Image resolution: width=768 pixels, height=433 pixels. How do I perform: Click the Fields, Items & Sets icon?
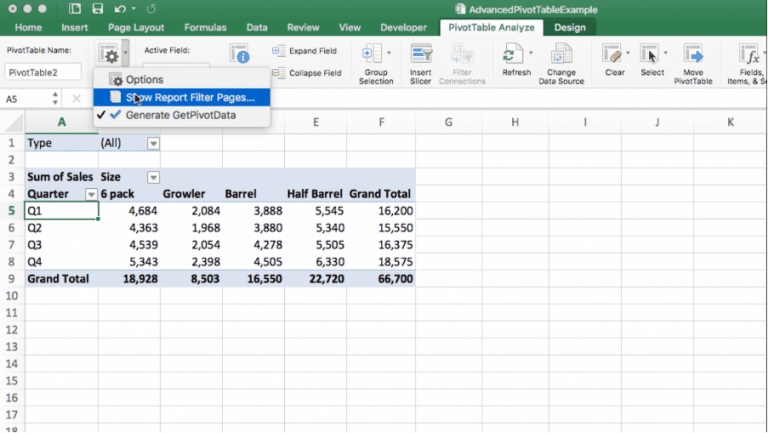pyautogui.click(x=747, y=55)
